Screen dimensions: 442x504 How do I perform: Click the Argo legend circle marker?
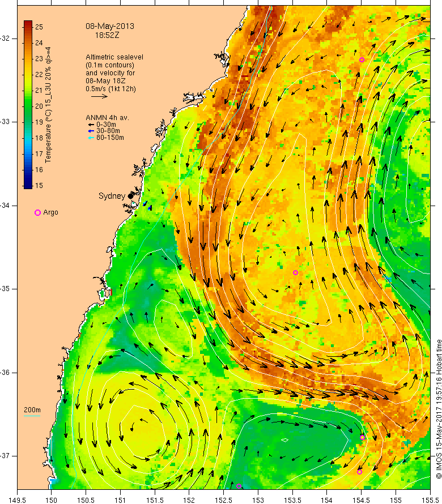(37, 212)
